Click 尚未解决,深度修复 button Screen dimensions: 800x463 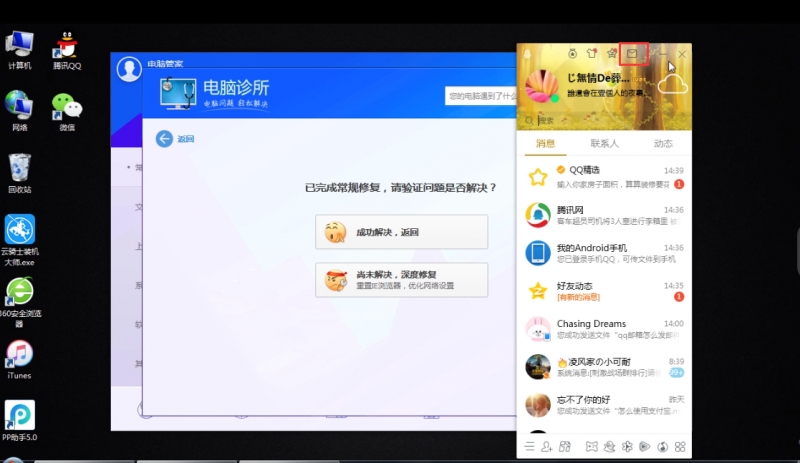[x=402, y=280]
